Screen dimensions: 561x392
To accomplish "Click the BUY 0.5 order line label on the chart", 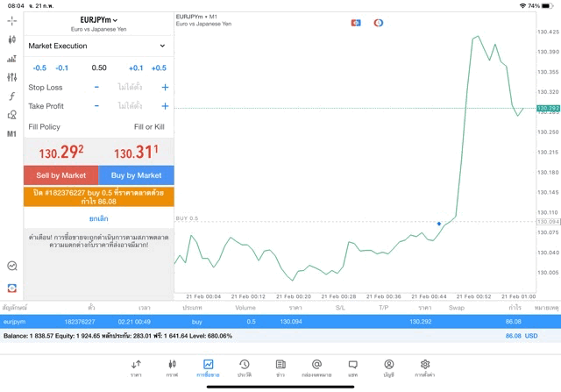I will pos(187,218).
